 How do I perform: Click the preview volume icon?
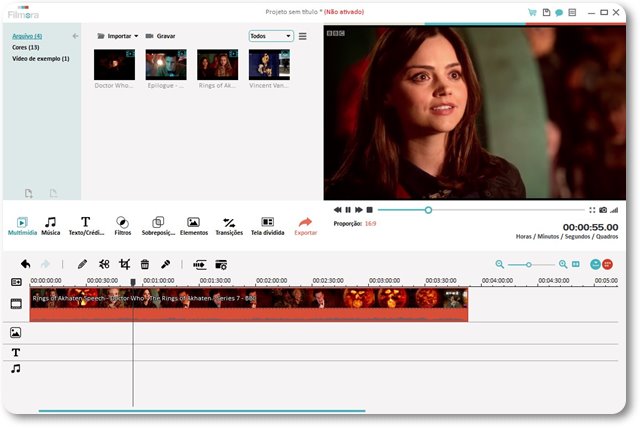coord(614,210)
